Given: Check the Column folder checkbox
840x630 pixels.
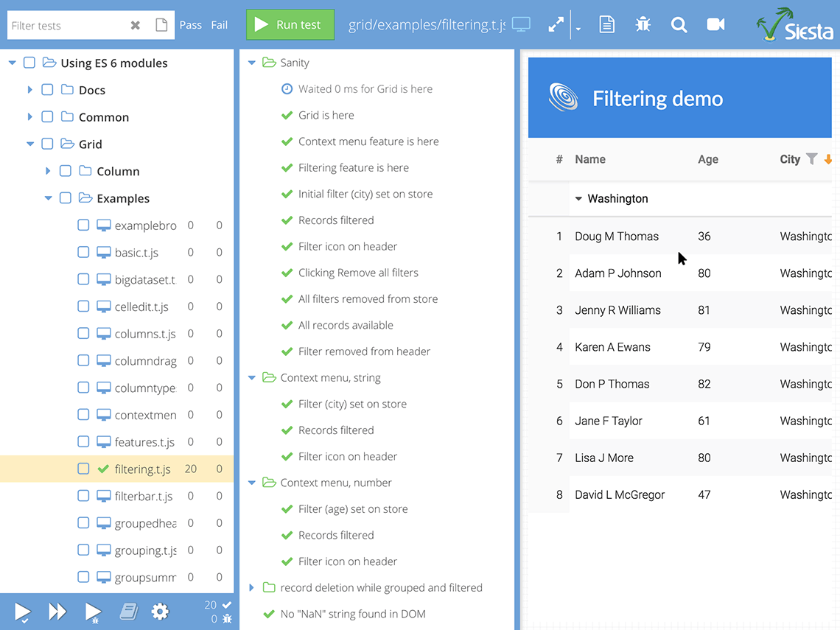Looking at the screenshot, I should (x=66, y=171).
